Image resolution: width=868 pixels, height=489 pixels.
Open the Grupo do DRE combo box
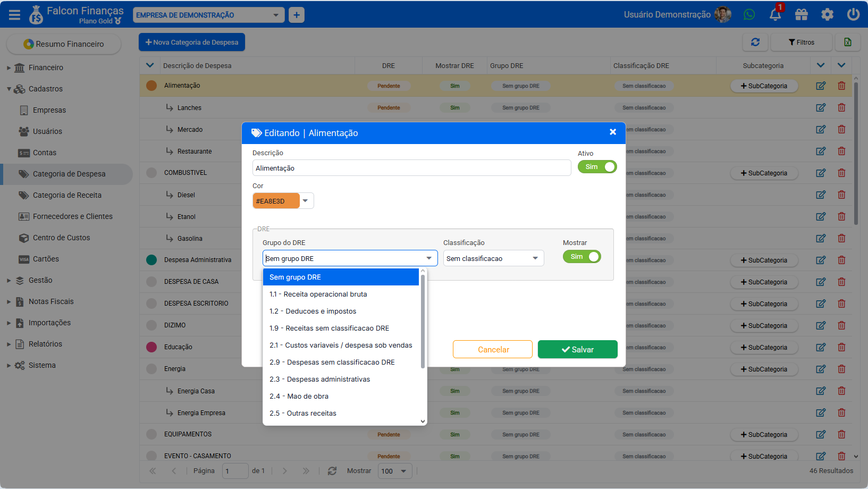click(350, 258)
